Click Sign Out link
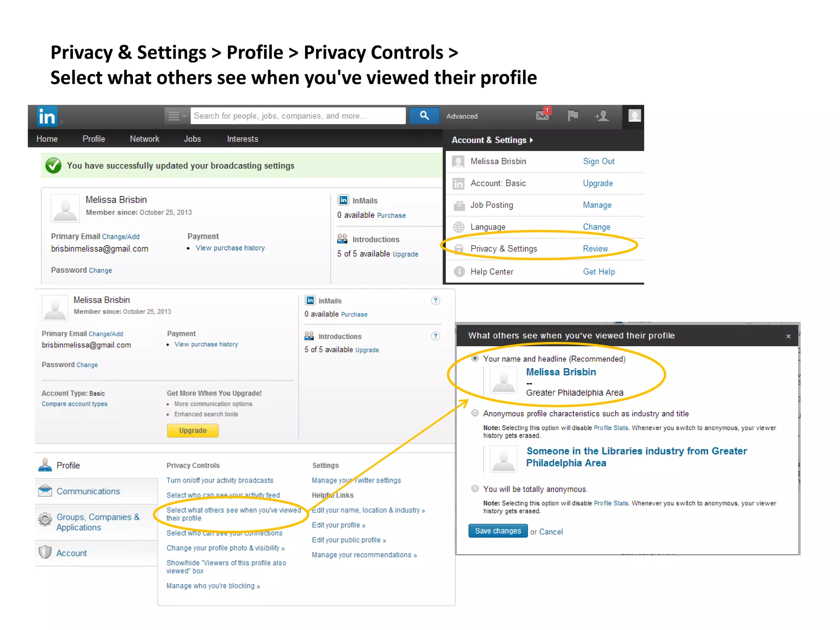The width and height of the screenshot is (840, 630). point(598,162)
